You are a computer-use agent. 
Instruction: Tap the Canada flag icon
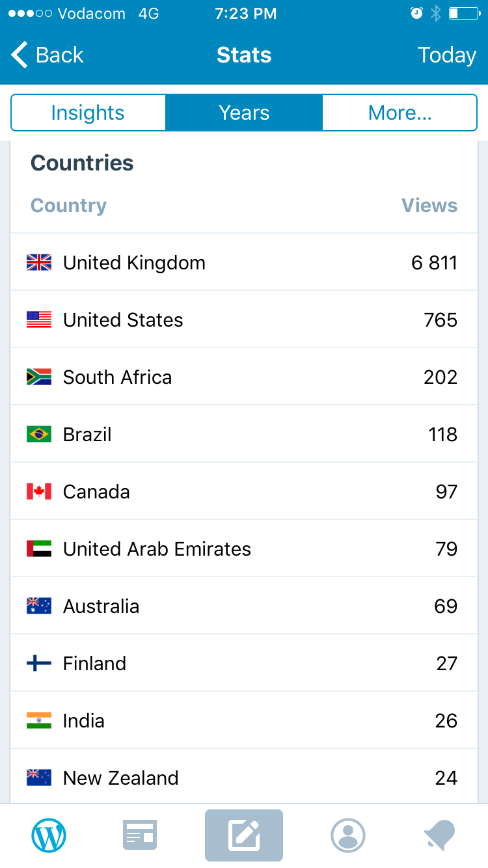pos(39,491)
